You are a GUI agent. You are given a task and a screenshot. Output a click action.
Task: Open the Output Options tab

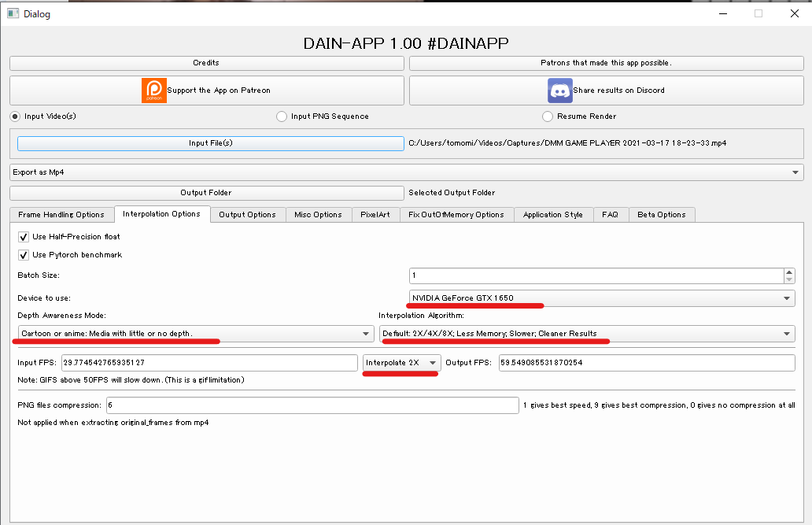point(248,215)
